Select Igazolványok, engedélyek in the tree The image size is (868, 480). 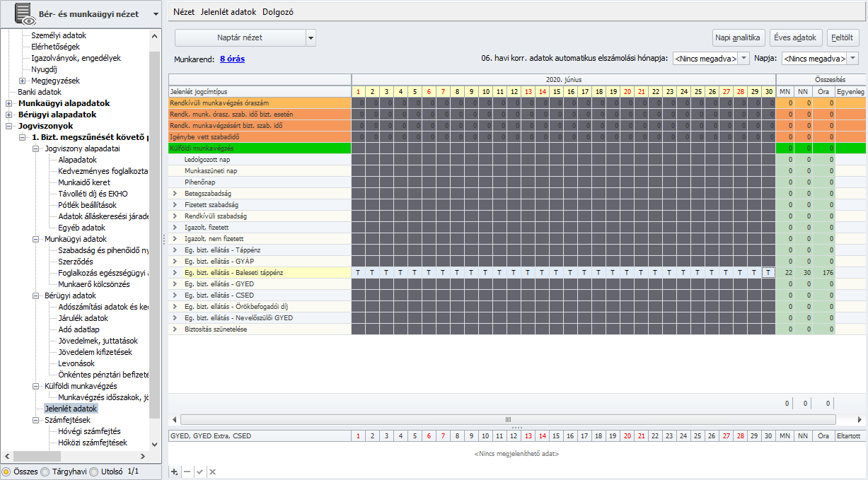(x=76, y=58)
